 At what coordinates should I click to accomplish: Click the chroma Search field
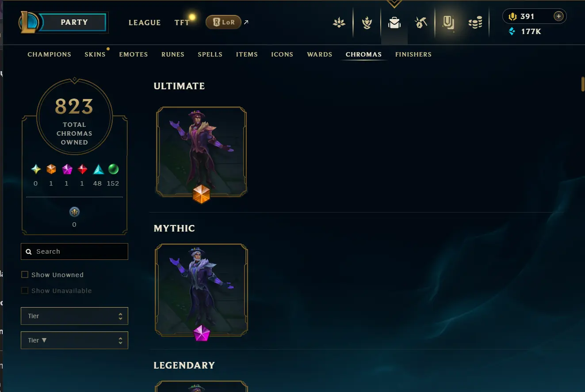tap(74, 251)
